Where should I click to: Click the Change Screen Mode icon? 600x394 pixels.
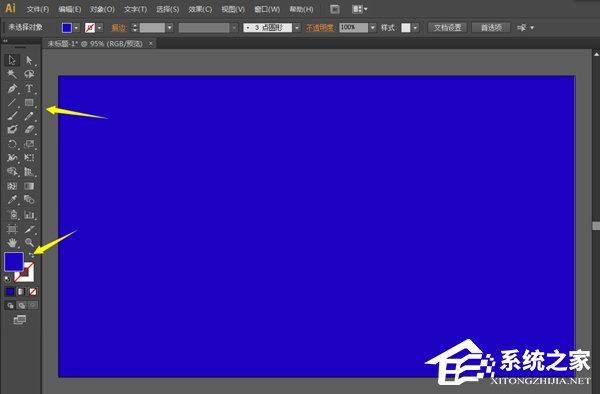tap(20, 320)
